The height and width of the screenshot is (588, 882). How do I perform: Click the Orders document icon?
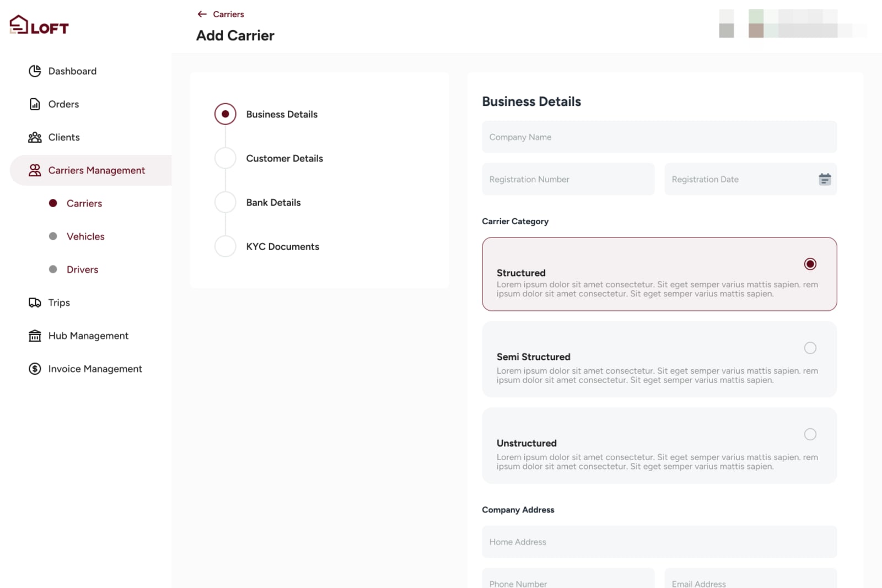(35, 104)
